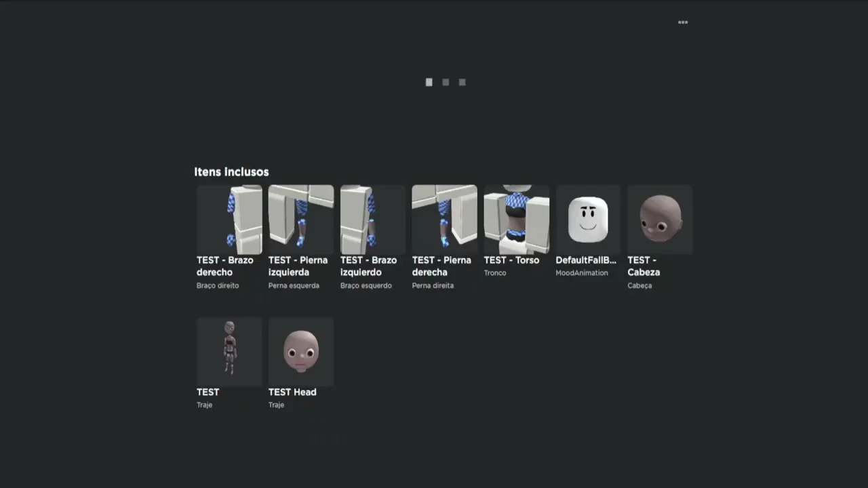The width and height of the screenshot is (868, 488).
Task: Click the 'TEST - Brazo izquierdo' title
Action: [x=369, y=266]
